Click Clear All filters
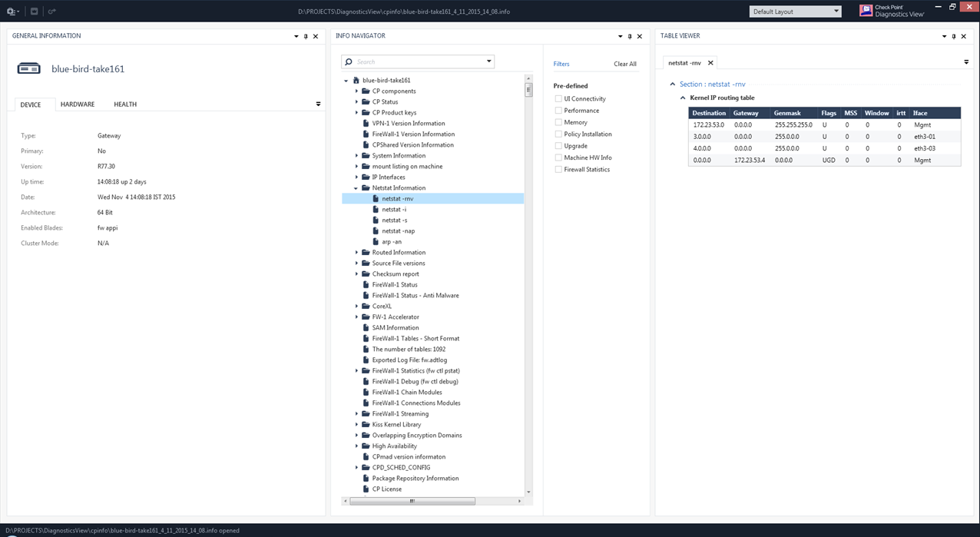 [x=625, y=65]
